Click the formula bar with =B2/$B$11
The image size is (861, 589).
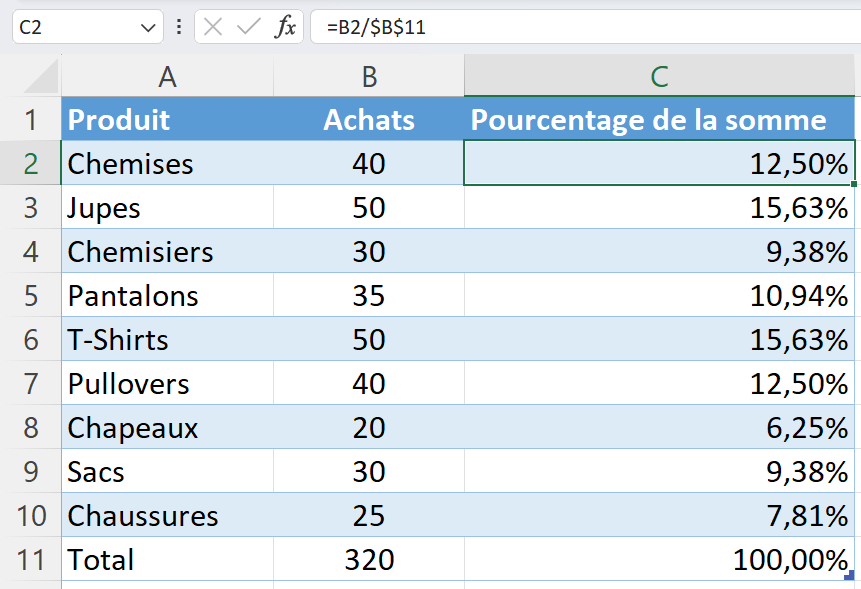pos(585,26)
